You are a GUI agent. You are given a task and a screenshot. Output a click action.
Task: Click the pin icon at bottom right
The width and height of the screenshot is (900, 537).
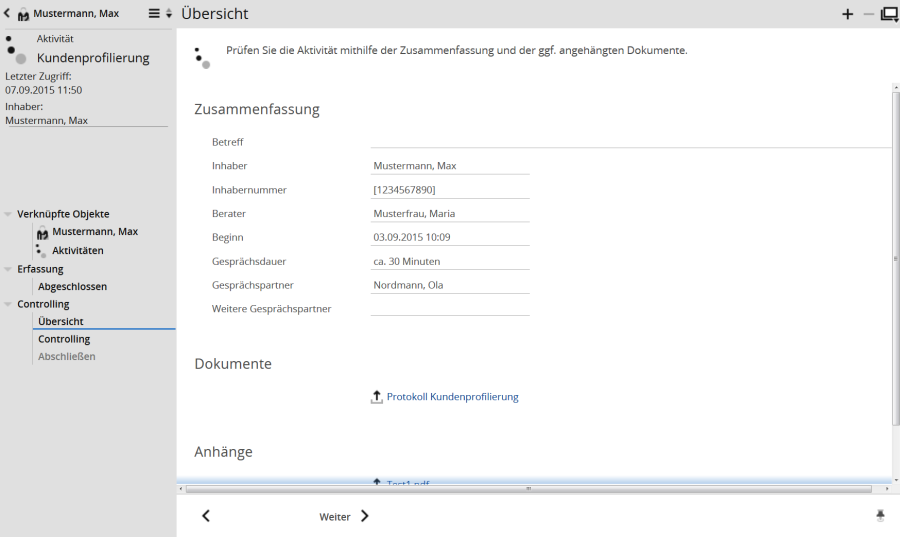tap(880, 515)
